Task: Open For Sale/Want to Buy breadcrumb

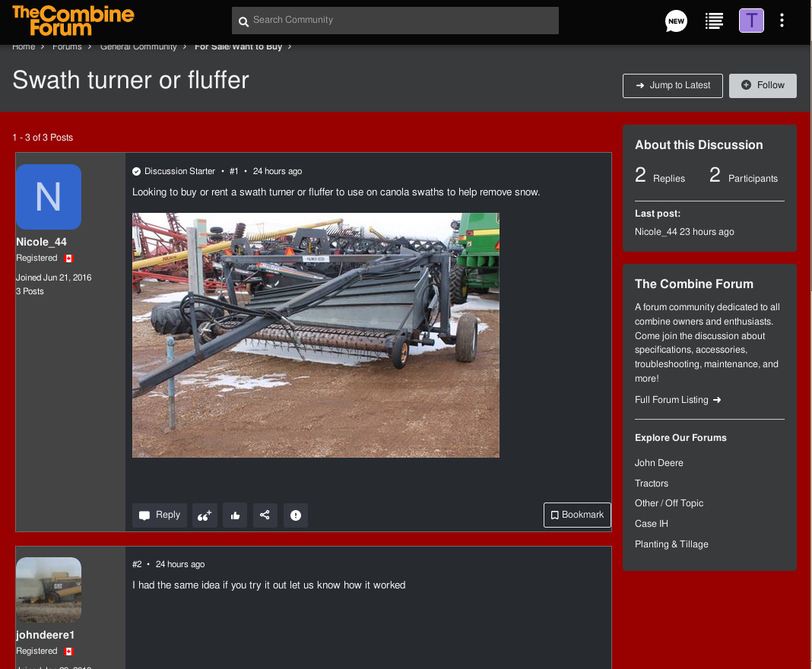Action: [x=238, y=46]
